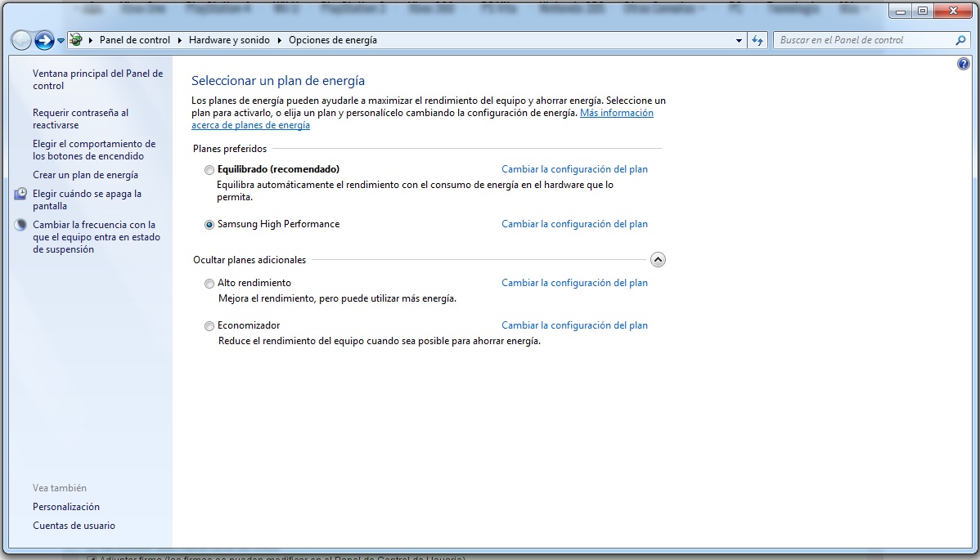Click the screen-off icon beside Elegir cuándo

tap(20, 194)
